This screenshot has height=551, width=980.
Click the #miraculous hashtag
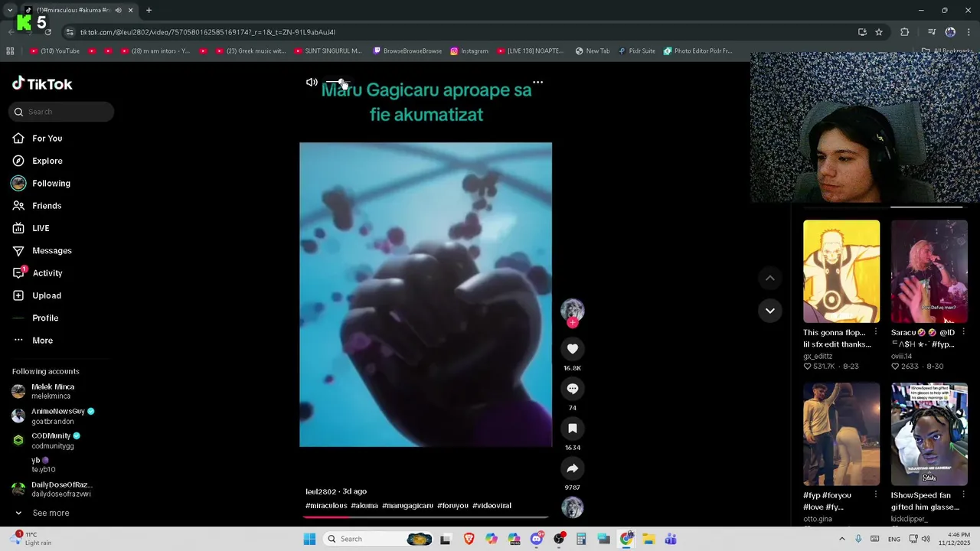click(x=326, y=506)
